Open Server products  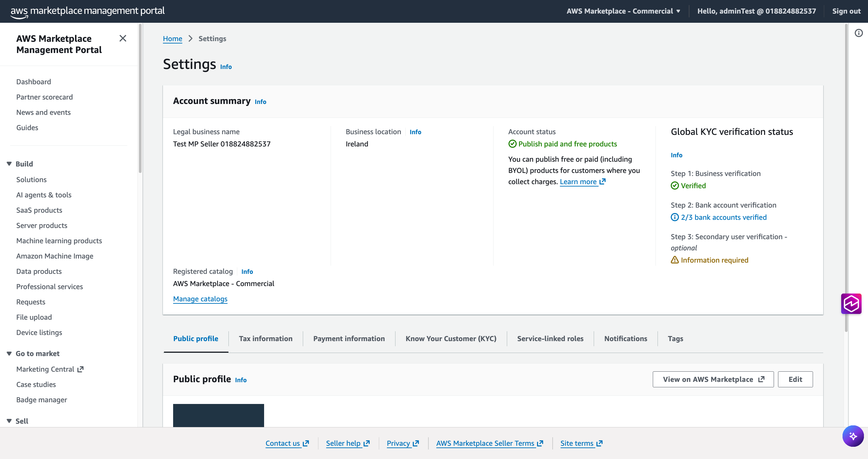[42, 225]
